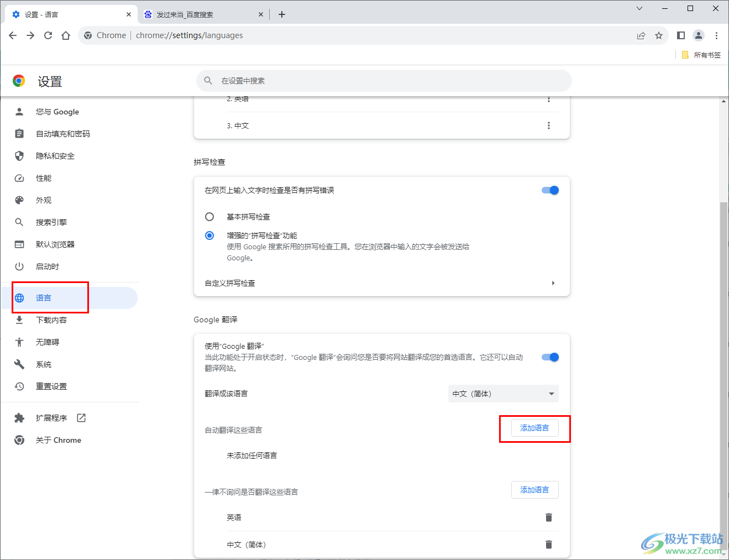The height and width of the screenshot is (560, 729).
Task: Click the search magnifier in settings search
Action: click(x=208, y=81)
